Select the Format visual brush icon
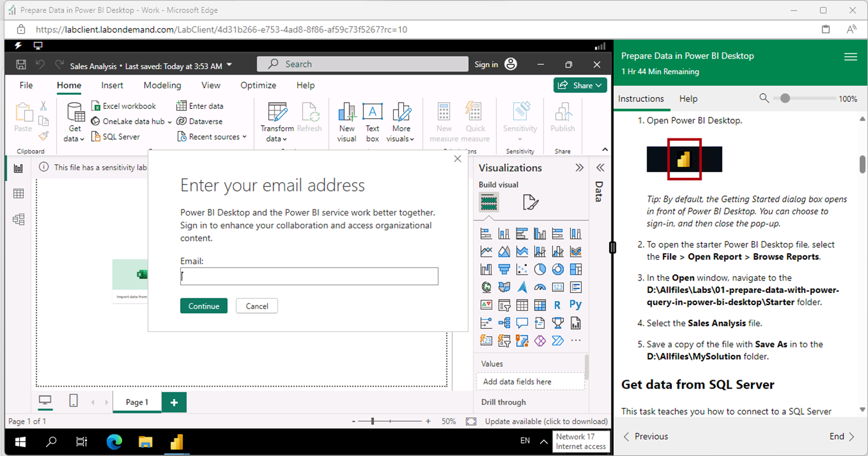 [530, 203]
